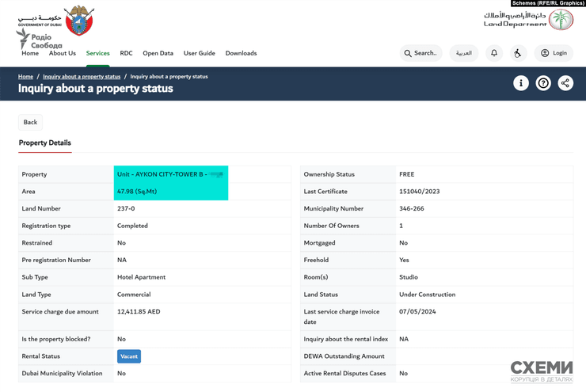Open the User Guide page
586x392 pixels.
pyautogui.click(x=200, y=53)
